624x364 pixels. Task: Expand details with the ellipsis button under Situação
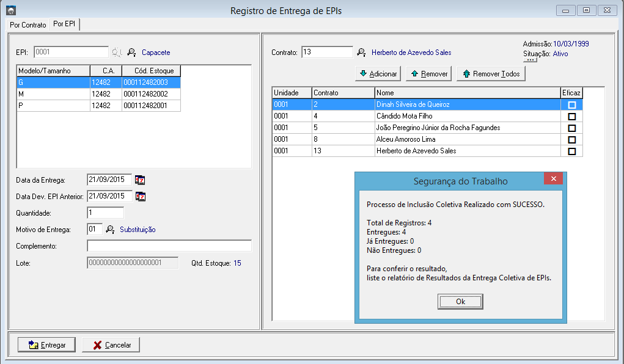pyautogui.click(x=530, y=60)
